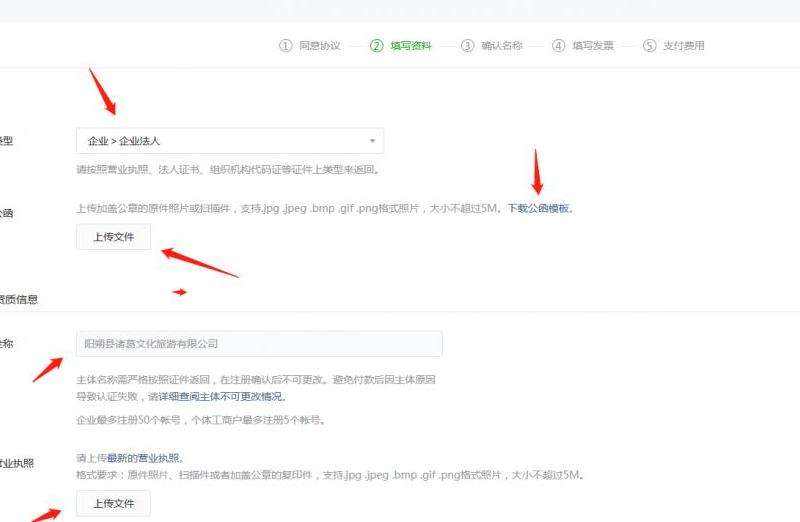
Task: Click the 格式要求 description line
Action: [x=330, y=475]
